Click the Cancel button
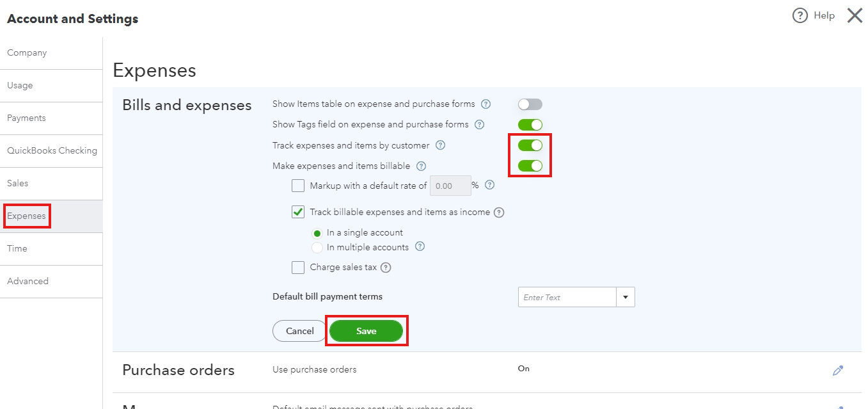The width and height of the screenshot is (868, 409). pos(300,331)
